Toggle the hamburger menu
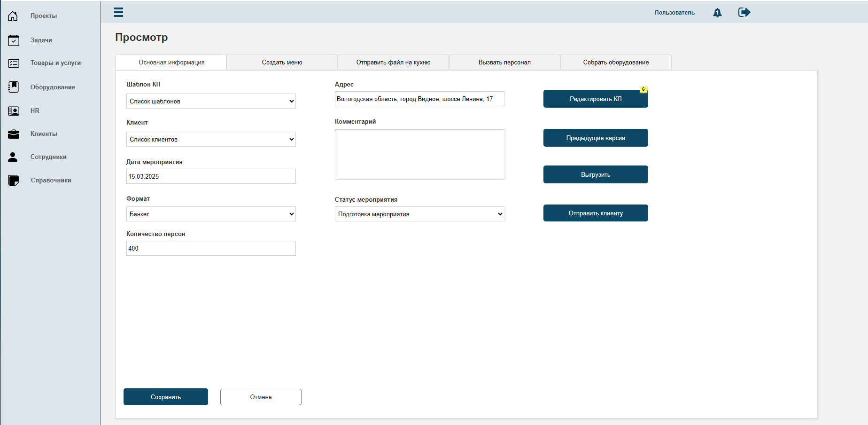Image resolution: width=868 pixels, height=425 pixels. pos(118,12)
